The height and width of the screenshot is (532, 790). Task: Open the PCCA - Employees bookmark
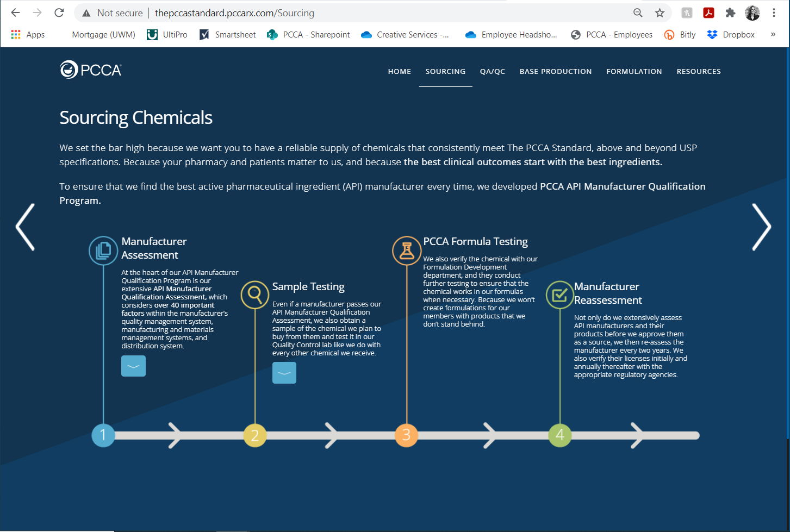pyautogui.click(x=612, y=34)
